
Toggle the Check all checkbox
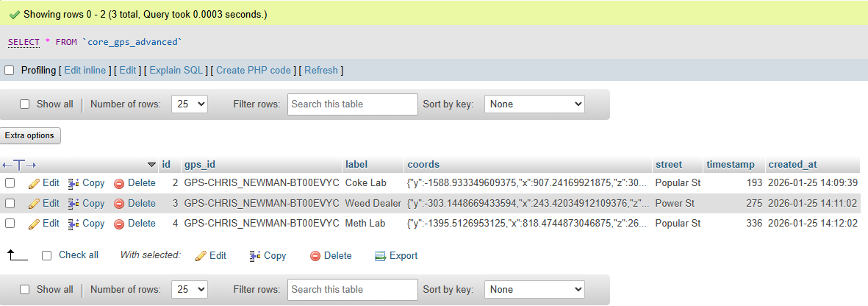coord(47,255)
